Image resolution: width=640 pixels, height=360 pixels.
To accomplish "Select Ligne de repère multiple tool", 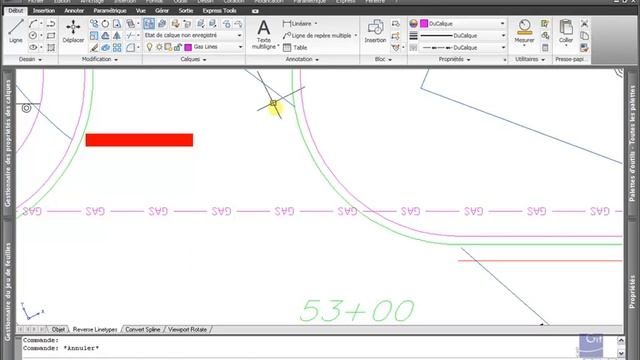I will coord(320,36).
